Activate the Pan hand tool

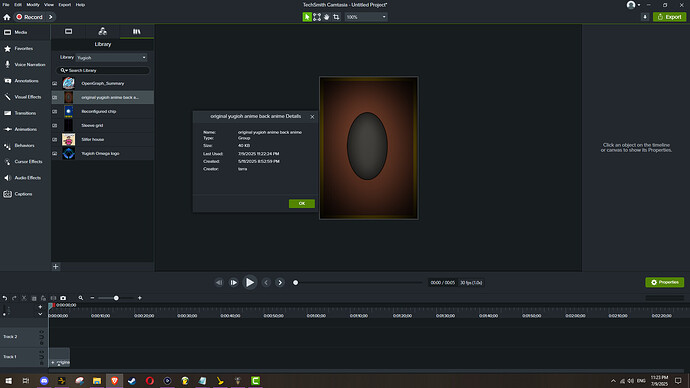(327, 17)
